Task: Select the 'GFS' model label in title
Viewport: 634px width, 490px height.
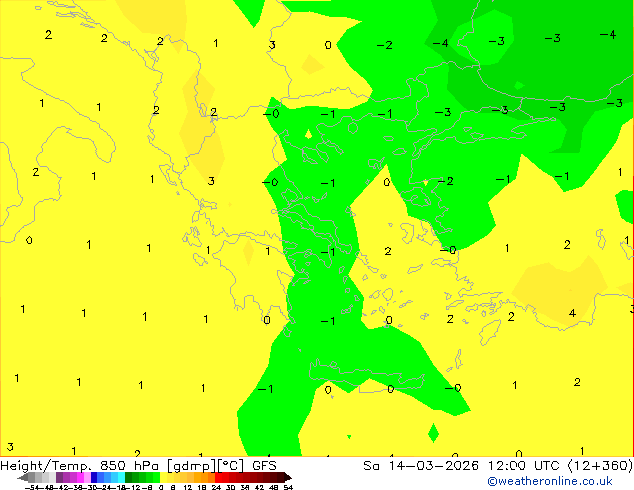Action: click(x=264, y=466)
